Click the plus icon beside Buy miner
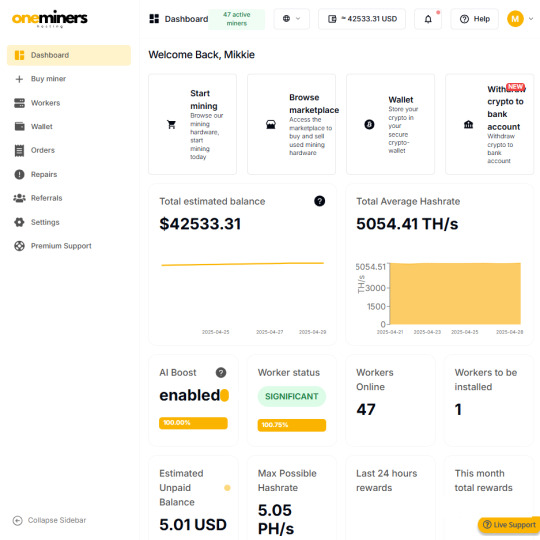The height and width of the screenshot is (540, 540). click(x=19, y=79)
